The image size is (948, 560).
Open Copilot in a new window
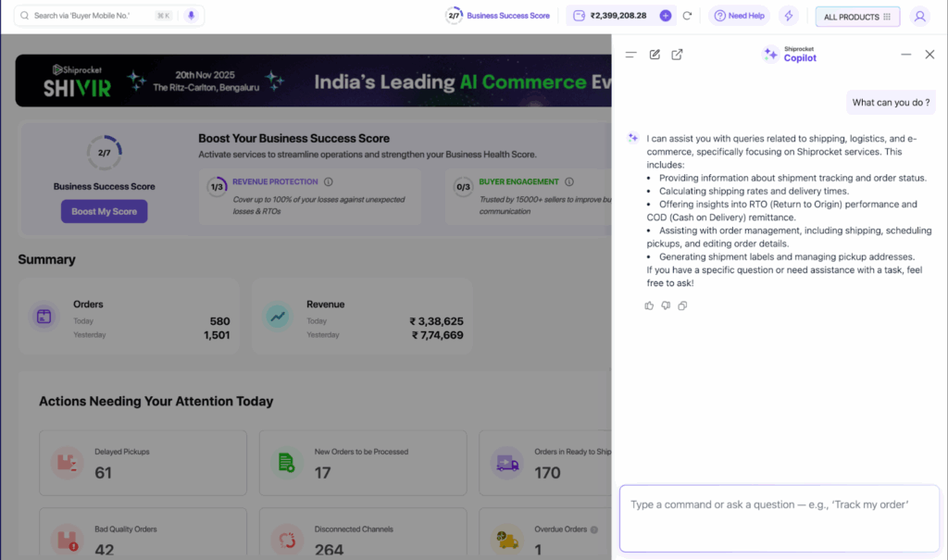pos(677,55)
